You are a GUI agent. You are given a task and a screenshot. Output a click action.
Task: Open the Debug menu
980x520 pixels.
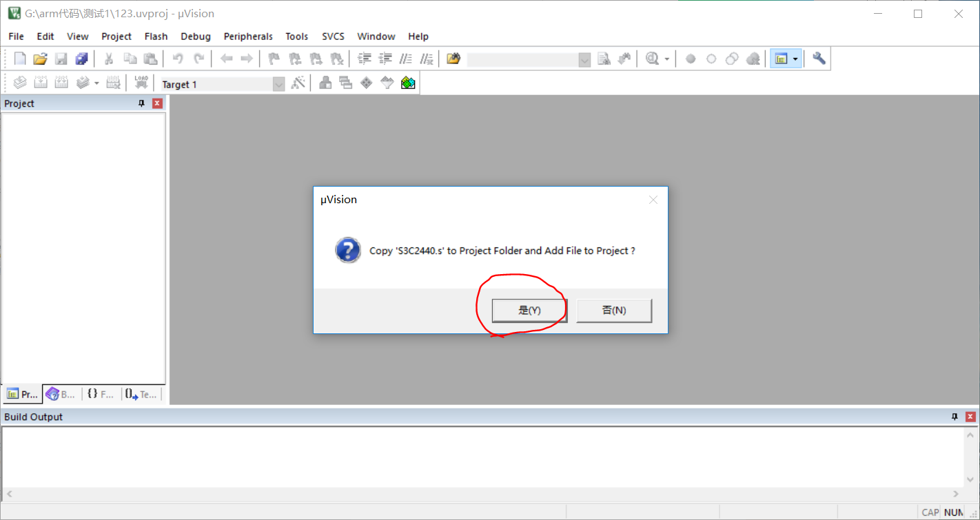tap(196, 37)
